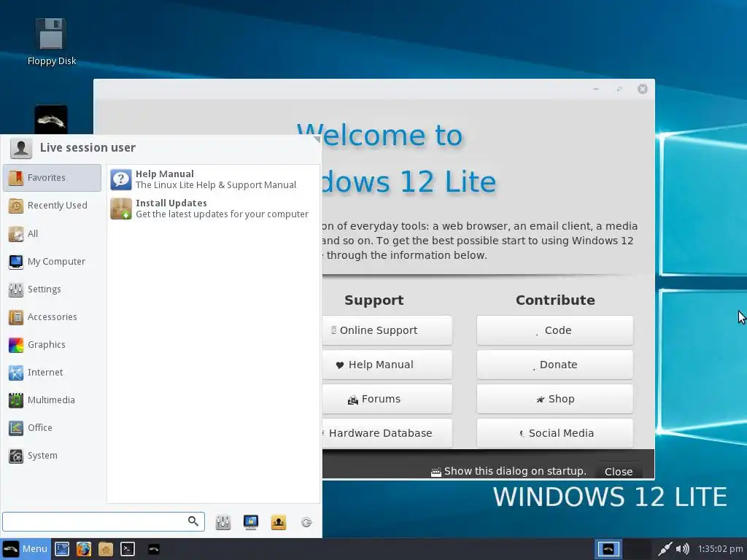Maximize the Welcome window

(x=619, y=89)
